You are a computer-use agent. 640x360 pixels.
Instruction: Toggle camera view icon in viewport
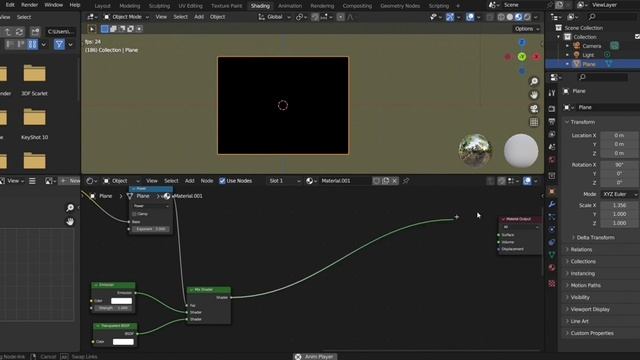coord(534,109)
